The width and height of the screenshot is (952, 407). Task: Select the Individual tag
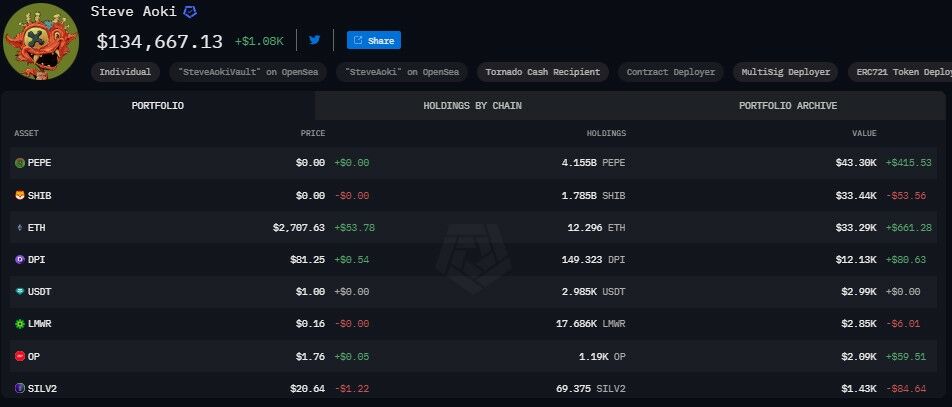coord(125,72)
